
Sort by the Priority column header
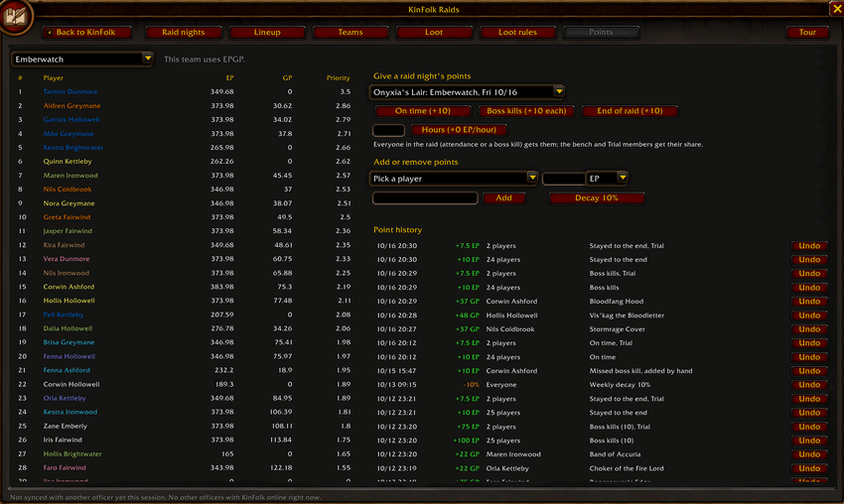(338, 78)
